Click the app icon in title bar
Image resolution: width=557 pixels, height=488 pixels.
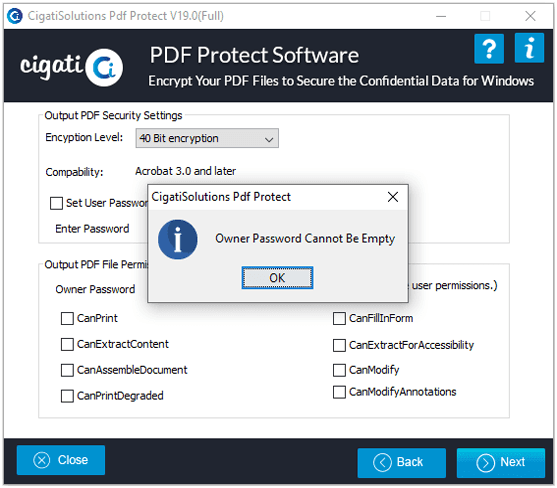point(15,16)
